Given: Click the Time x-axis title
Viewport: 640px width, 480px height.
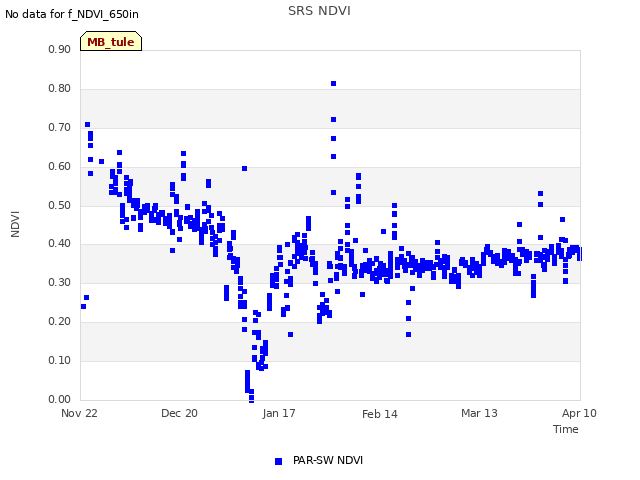Looking at the screenshot, I should (x=566, y=429).
